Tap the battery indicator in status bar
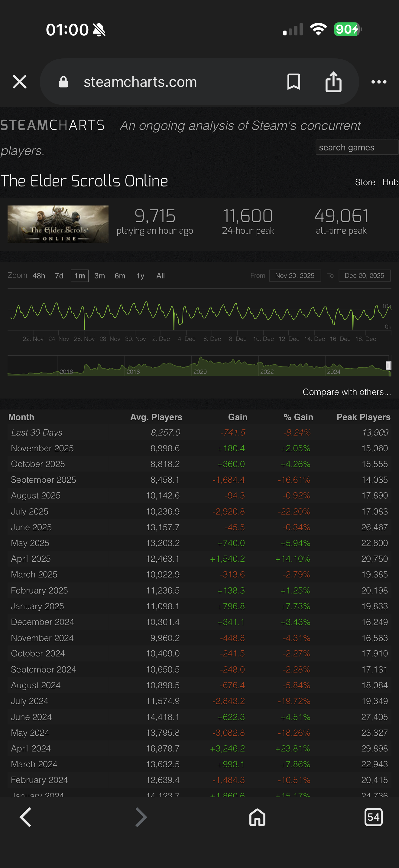Screen dimensions: 399x868 [348, 29]
